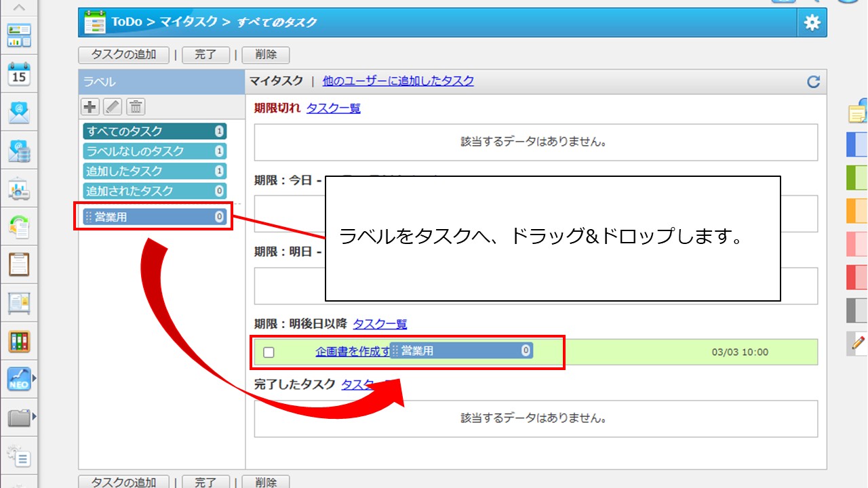Click the 削除 button in bottom toolbar
Viewport: 868px width, 488px height.
click(266, 482)
